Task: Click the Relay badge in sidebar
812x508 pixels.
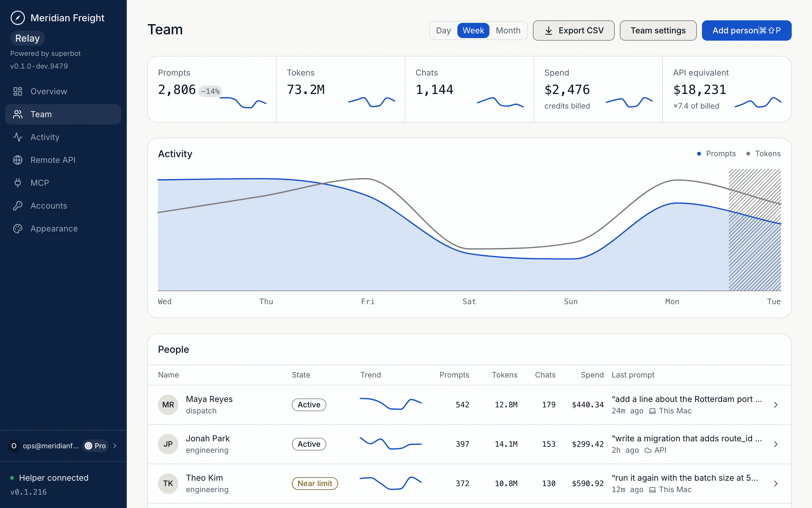Action: click(x=28, y=38)
